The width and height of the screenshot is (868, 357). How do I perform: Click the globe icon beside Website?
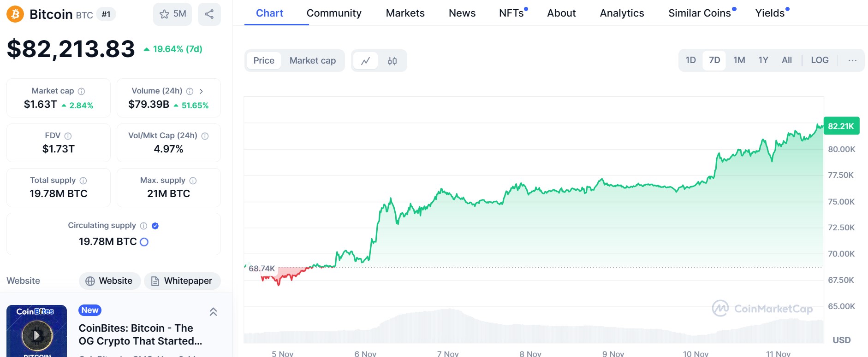[x=90, y=281]
